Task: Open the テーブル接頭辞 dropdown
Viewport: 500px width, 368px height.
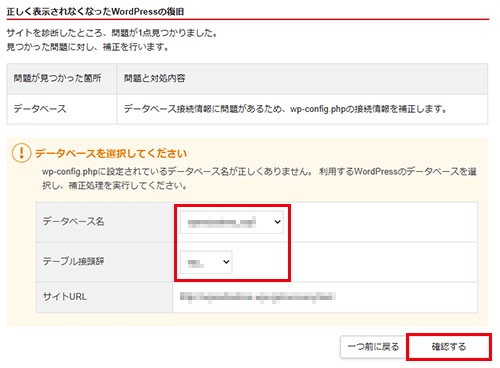Action: tap(206, 262)
